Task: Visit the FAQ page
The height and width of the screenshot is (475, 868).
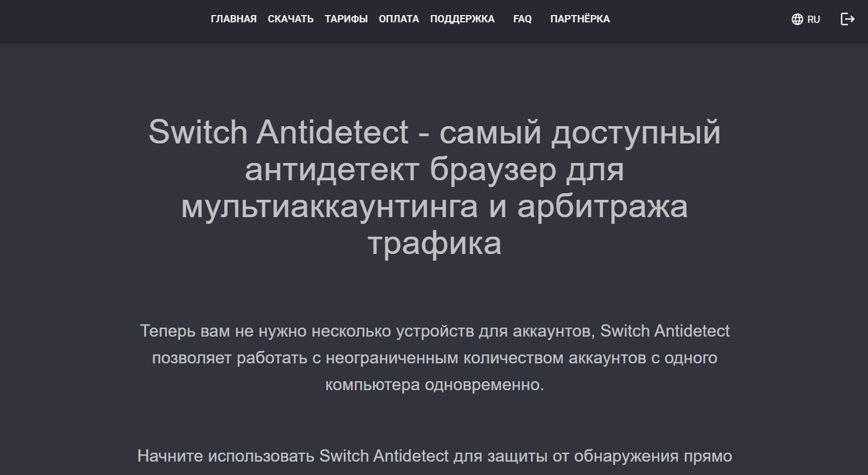Action: click(x=522, y=19)
